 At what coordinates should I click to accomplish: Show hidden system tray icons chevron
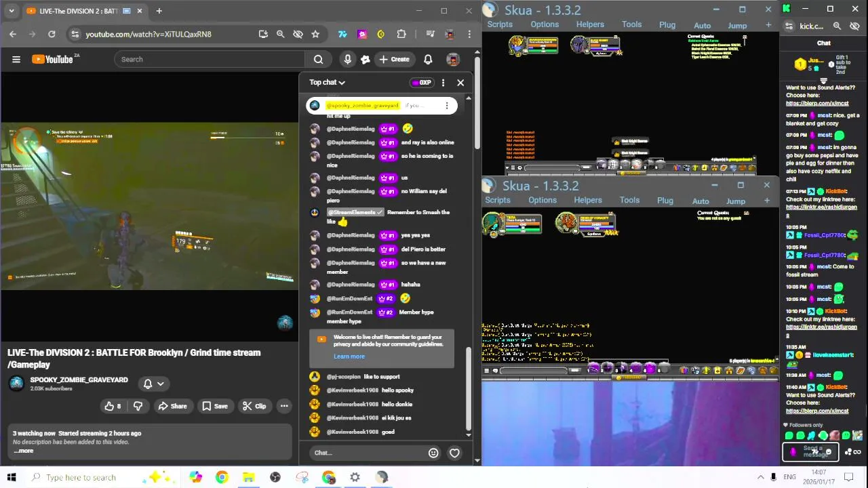[761, 477]
